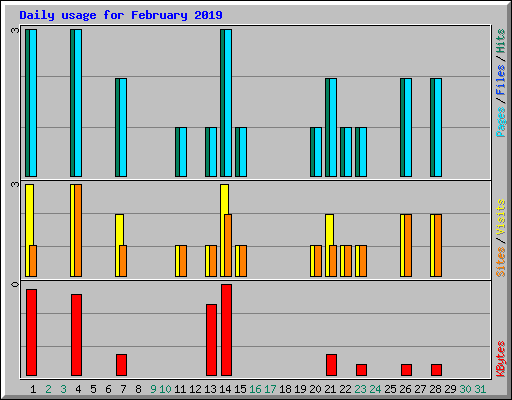Click day number 28 on the axis
This screenshot has height=400, width=512.
(x=435, y=389)
